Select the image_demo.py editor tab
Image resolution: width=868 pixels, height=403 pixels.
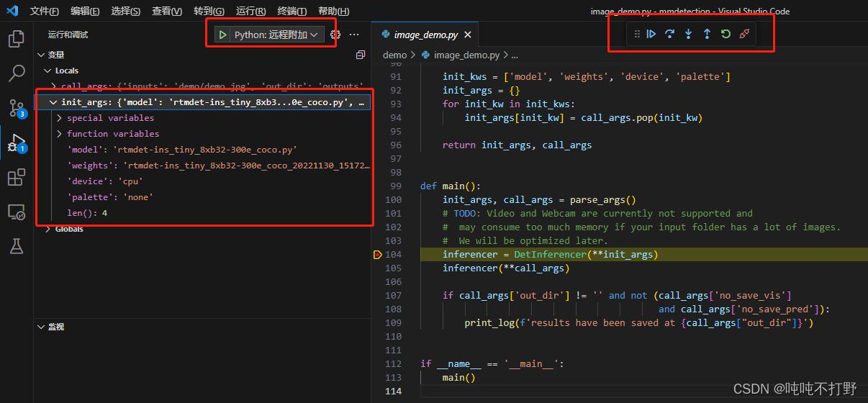click(x=425, y=35)
